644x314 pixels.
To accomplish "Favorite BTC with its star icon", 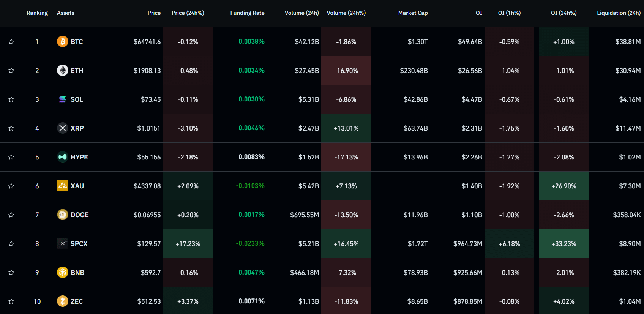I will click(x=11, y=42).
